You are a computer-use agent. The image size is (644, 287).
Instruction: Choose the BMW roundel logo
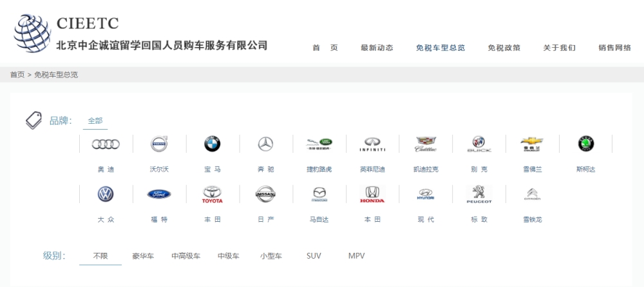click(x=213, y=144)
